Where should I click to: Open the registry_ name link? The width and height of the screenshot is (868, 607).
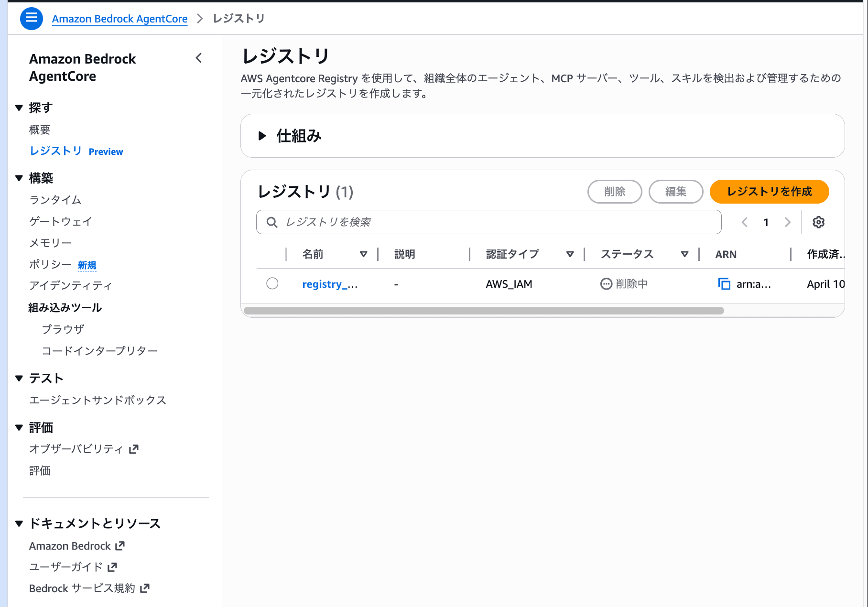point(329,284)
